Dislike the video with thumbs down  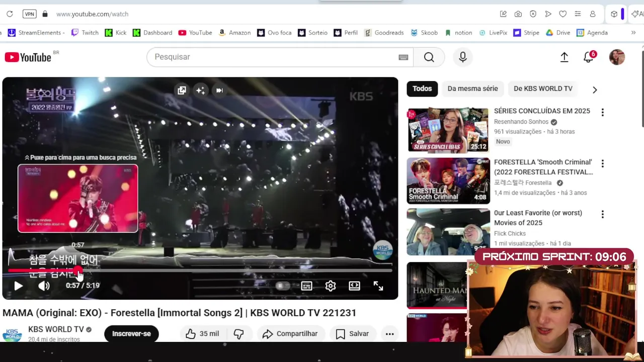(x=239, y=333)
